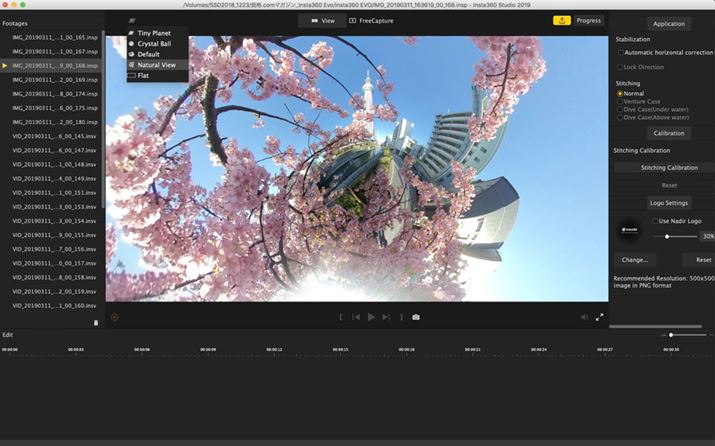
Task: Select the Normal stitching radio button
Action: point(620,93)
